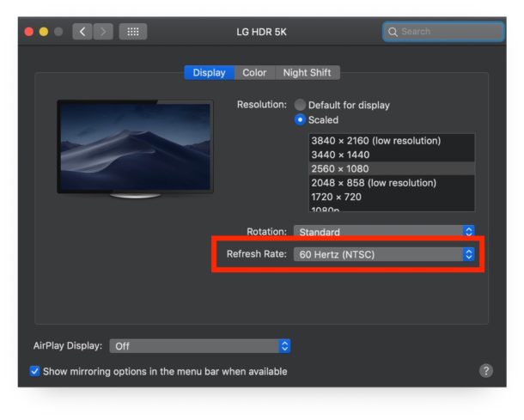Open the Rotation dropdown
The width and height of the screenshot is (524, 420).
point(384,232)
